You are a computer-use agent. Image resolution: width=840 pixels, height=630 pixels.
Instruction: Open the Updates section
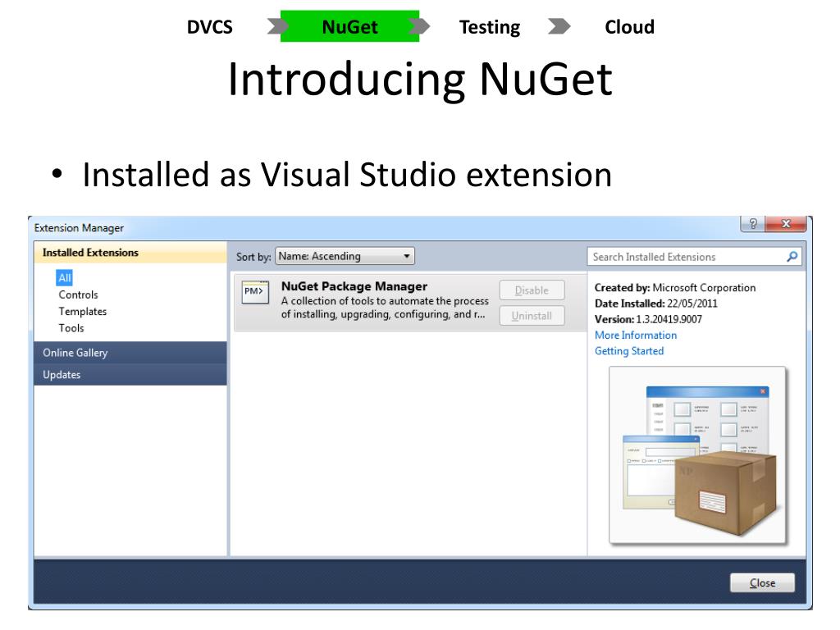coord(130,374)
